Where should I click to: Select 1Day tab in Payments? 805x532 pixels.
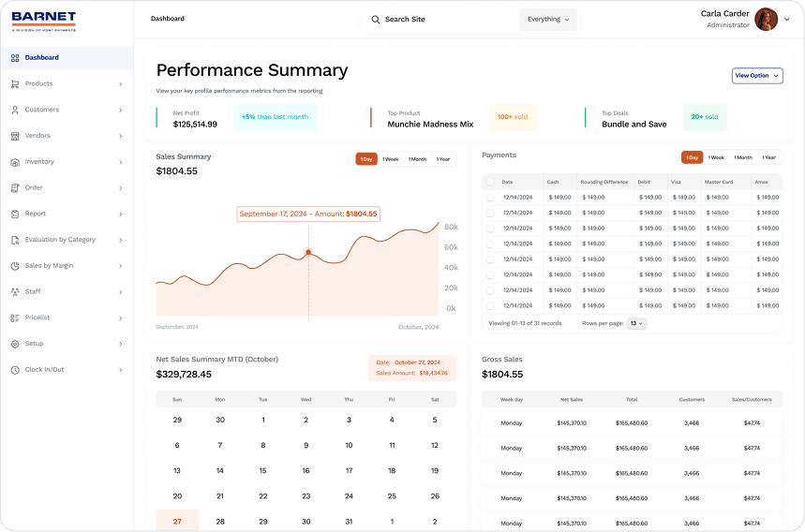[692, 157]
